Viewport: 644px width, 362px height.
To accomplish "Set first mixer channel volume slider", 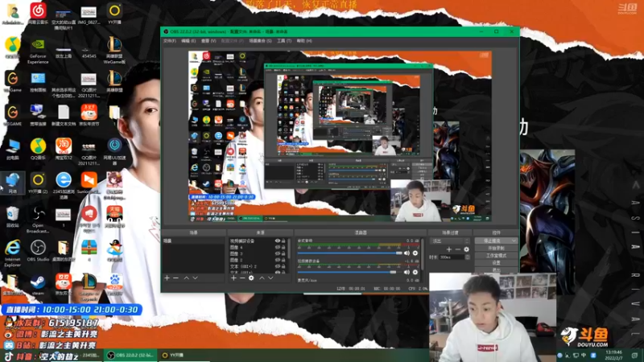I will [349, 253].
